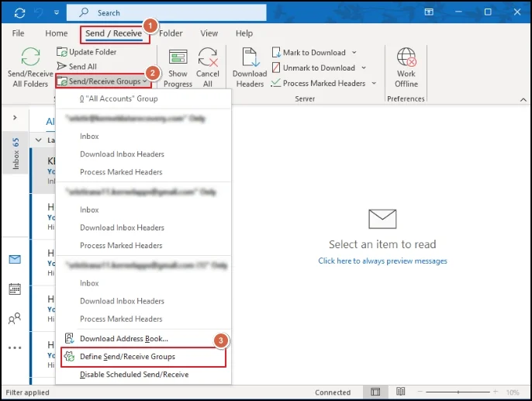Open the Send/Receive Groups dropdown
Viewport: 532px width, 401px height.
[103, 81]
